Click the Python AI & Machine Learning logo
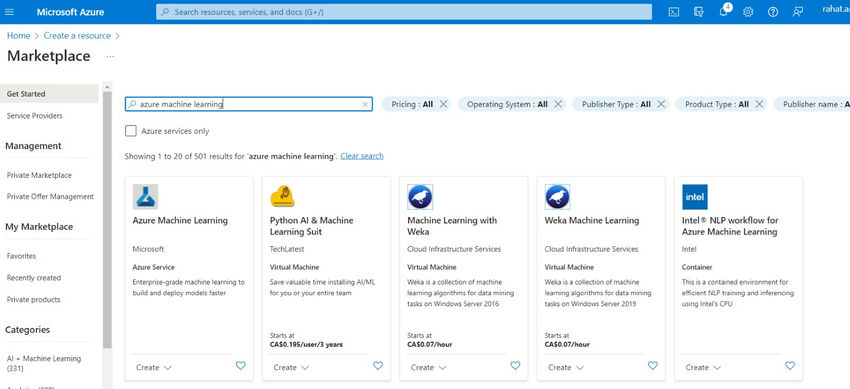The width and height of the screenshot is (850, 389). (x=282, y=197)
